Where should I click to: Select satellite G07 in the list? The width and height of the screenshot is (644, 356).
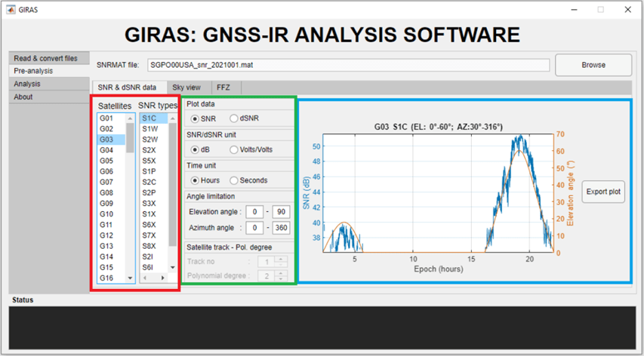106,182
